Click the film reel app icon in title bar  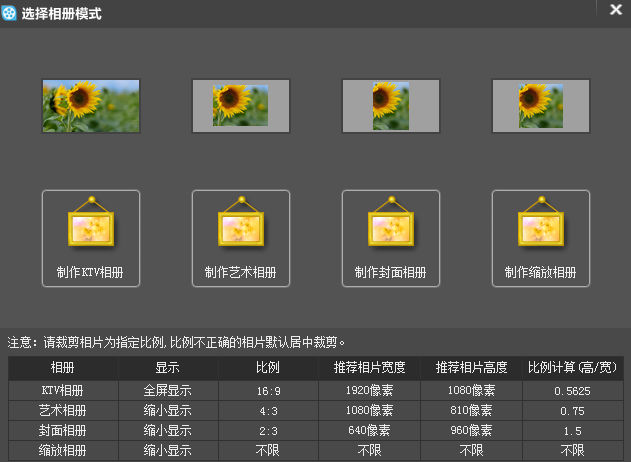coord(9,13)
